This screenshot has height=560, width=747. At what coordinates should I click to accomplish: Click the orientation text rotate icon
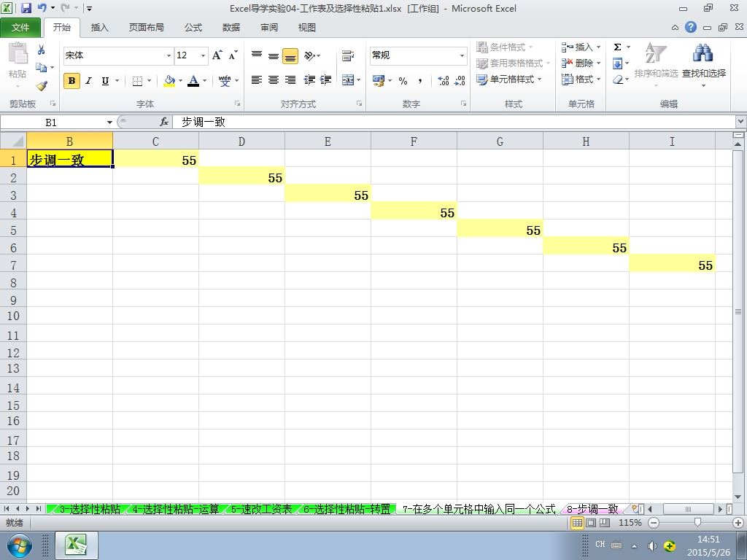tap(309, 55)
